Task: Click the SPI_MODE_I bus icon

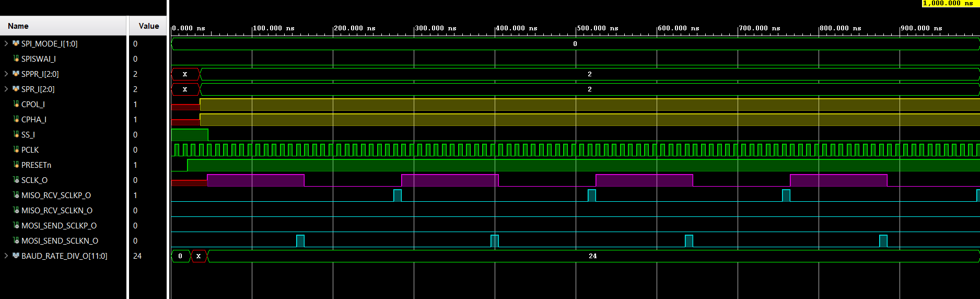Action: point(16,44)
